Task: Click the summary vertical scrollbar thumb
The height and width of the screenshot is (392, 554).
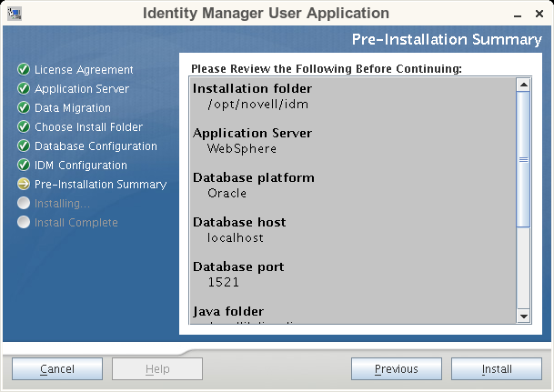Action: (x=523, y=159)
